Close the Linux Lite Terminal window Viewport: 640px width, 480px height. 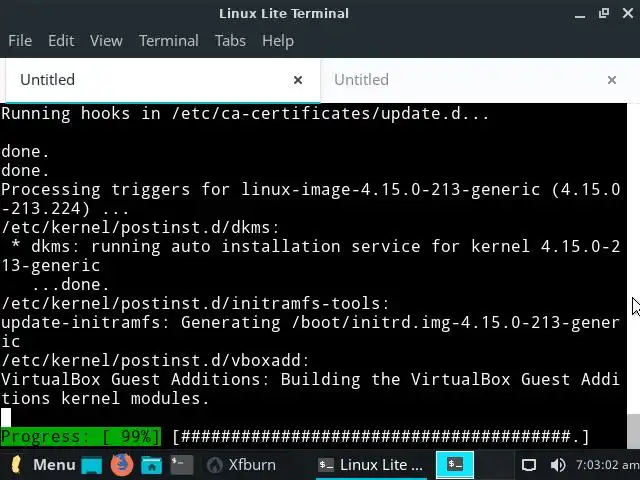click(628, 13)
